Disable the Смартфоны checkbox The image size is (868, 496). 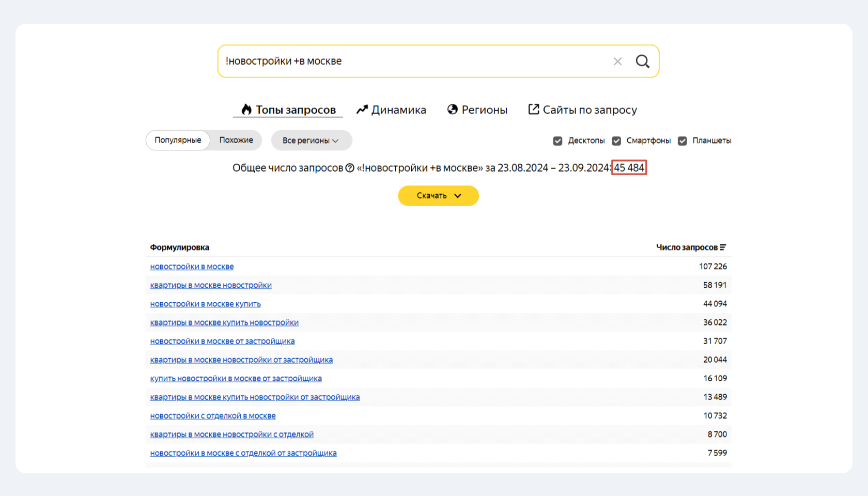tap(616, 140)
